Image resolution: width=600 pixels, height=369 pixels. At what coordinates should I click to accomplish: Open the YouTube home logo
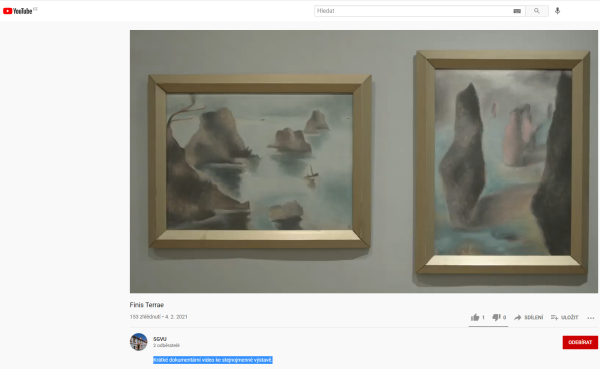(18, 11)
